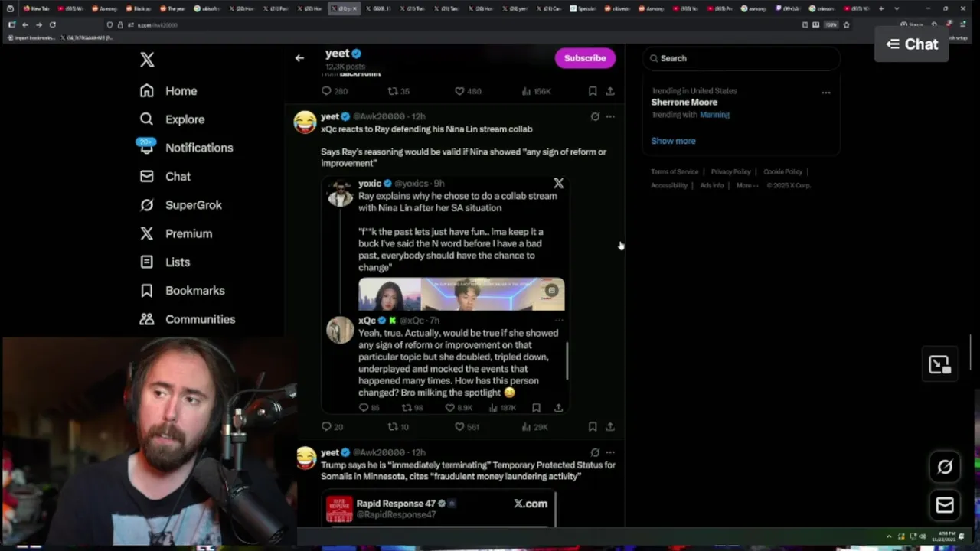
Task: Like the post with 480 likes
Action: (468, 91)
